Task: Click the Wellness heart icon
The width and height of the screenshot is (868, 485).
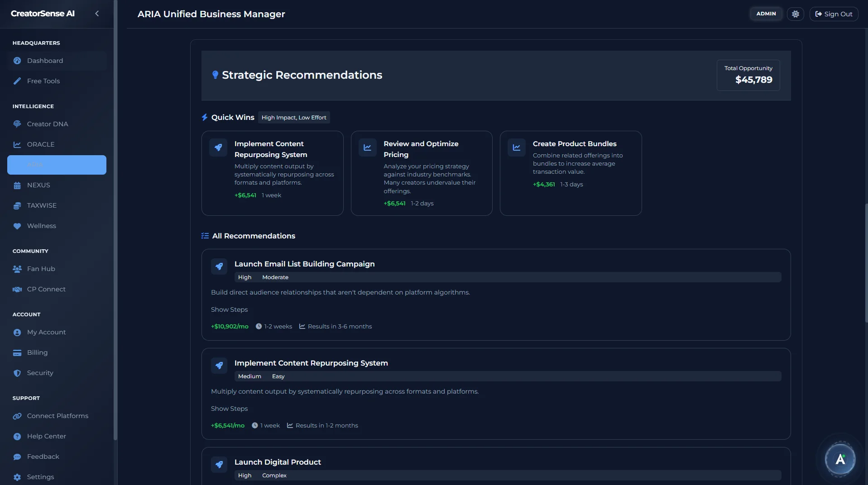Action: coord(17,226)
